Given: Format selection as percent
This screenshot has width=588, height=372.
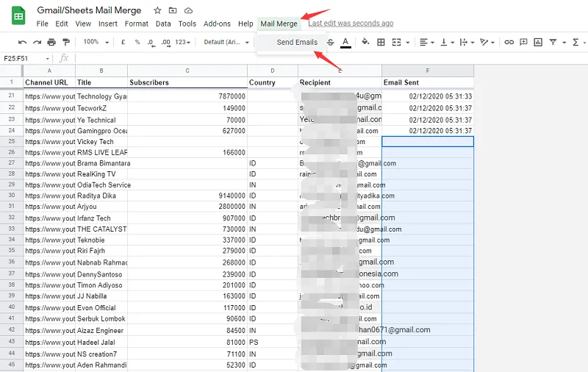Looking at the screenshot, I should [x=137, y=42].
